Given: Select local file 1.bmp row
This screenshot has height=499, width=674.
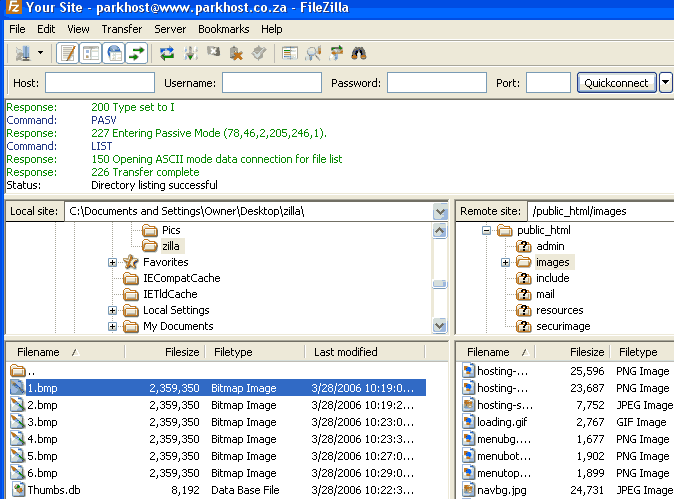Looking at the screenshot, I should [x=218, y=388].
